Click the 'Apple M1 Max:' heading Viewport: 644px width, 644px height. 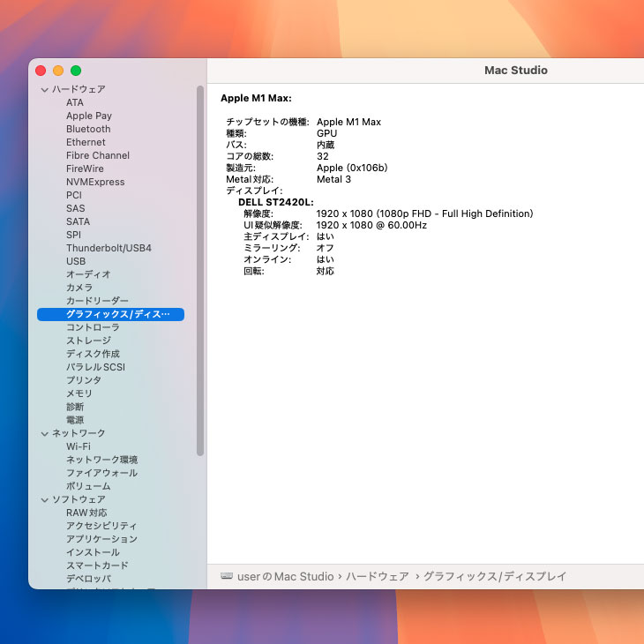point(256,98)
